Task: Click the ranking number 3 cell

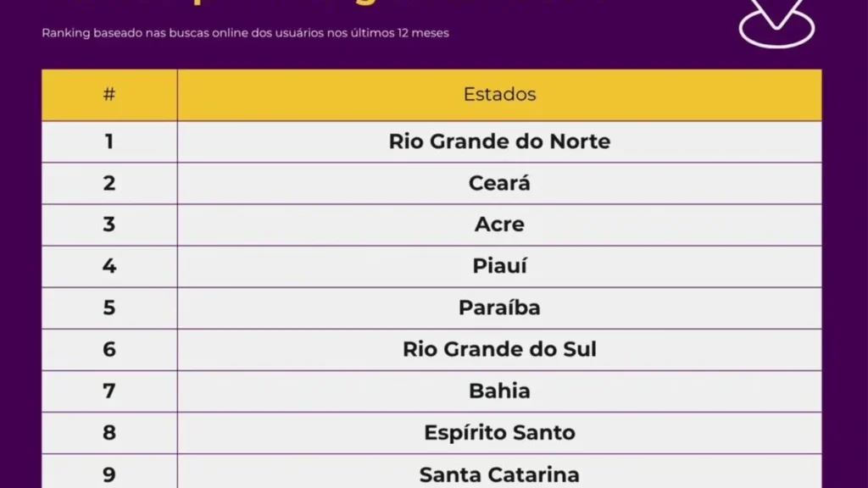Action: (x=109, y=225)
